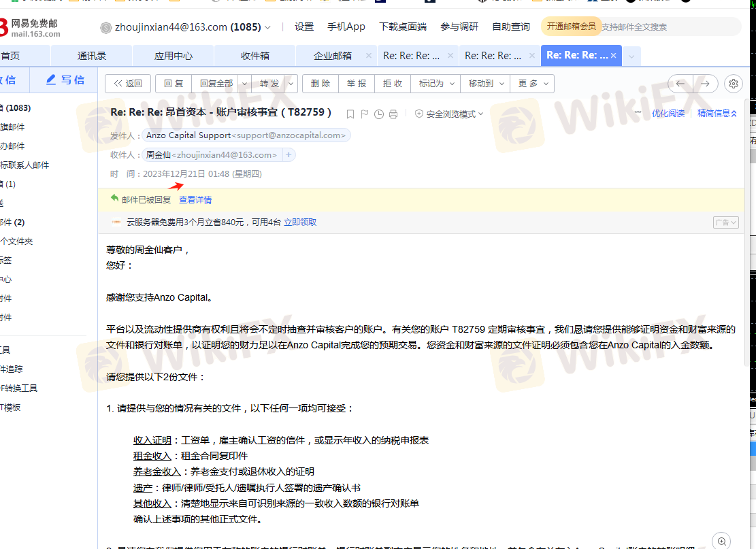
Task: Print the email using the printer icon
Action: [x=393, y=114]
